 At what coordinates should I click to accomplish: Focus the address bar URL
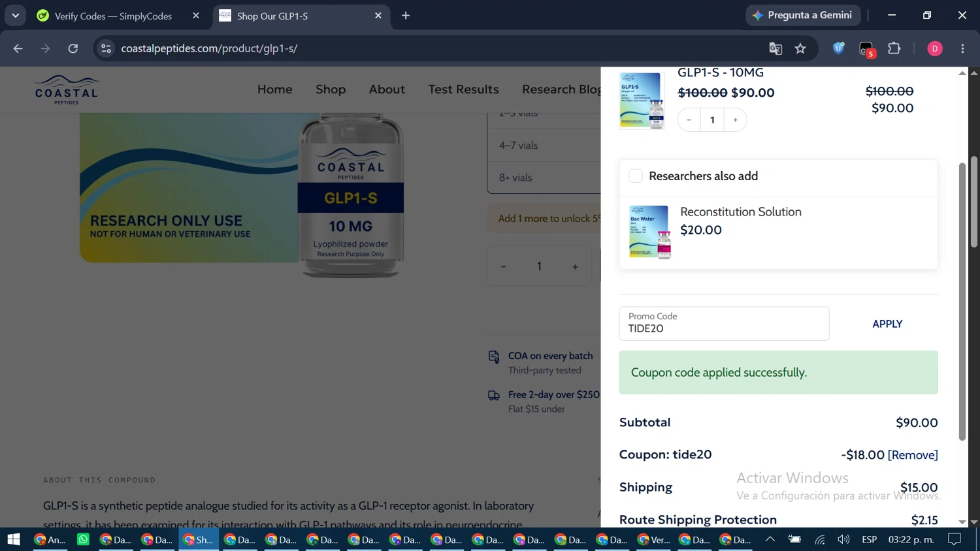click(x=209, y=48)
